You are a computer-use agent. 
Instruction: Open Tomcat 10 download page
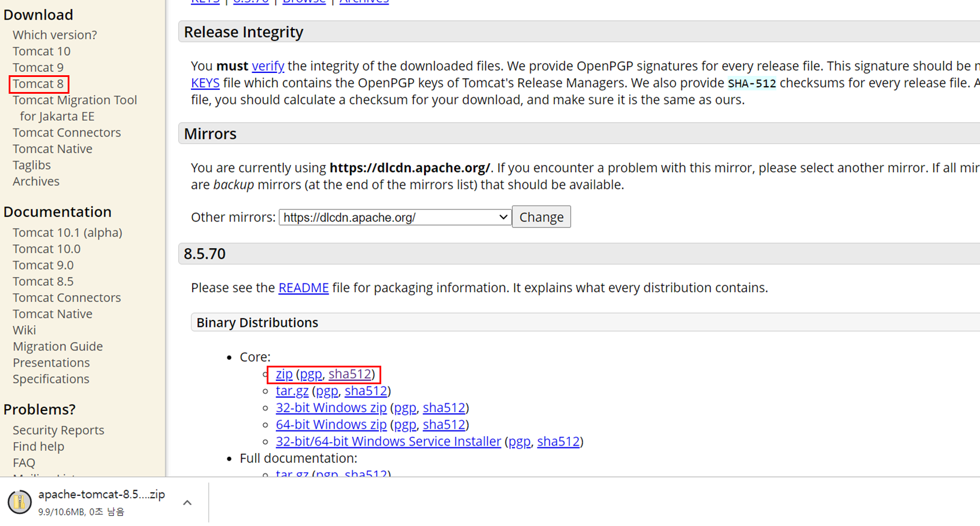pyautogui.click(x=42, y=51)
